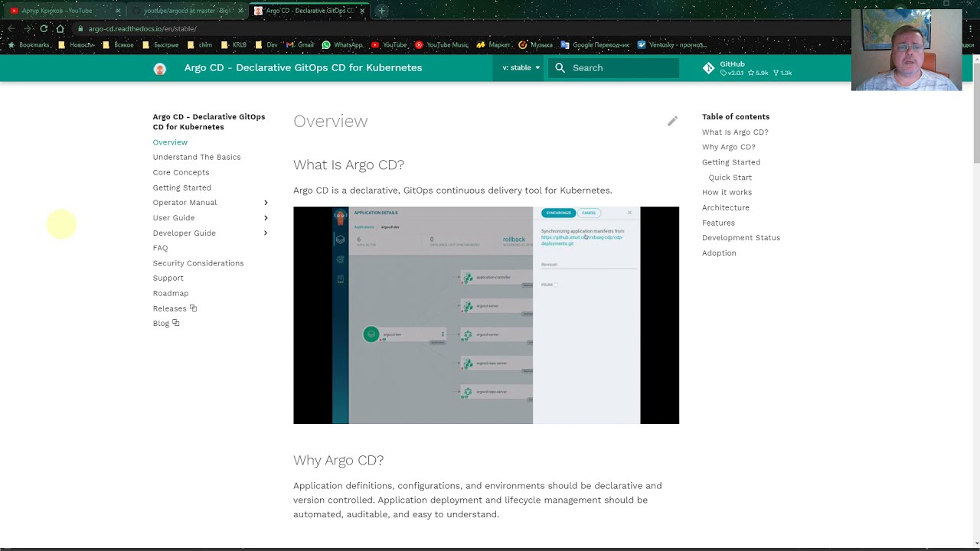Jump to Adoption in table of contents
Image resolution: width=980 pixels, height=551 pixels.
tap(719, 253)
